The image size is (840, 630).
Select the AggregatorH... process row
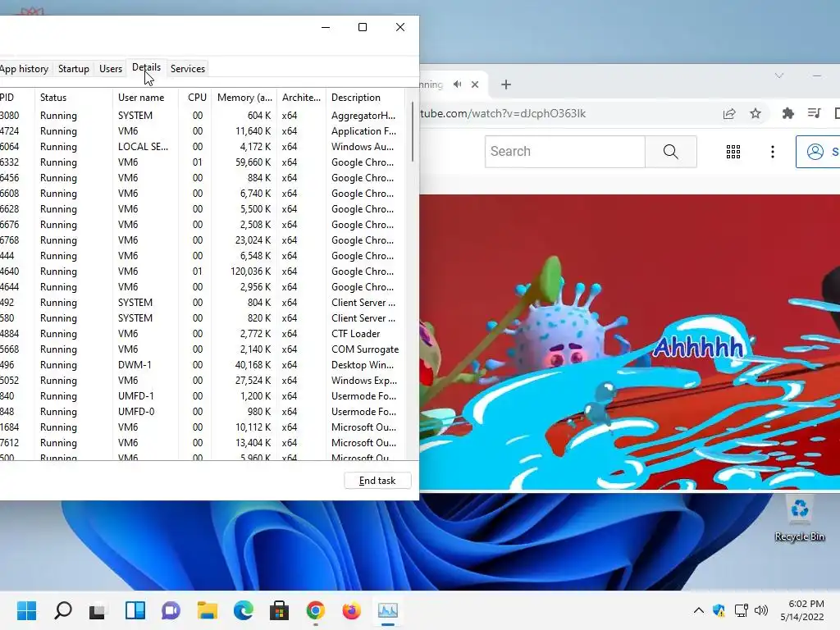coord(203,115)
